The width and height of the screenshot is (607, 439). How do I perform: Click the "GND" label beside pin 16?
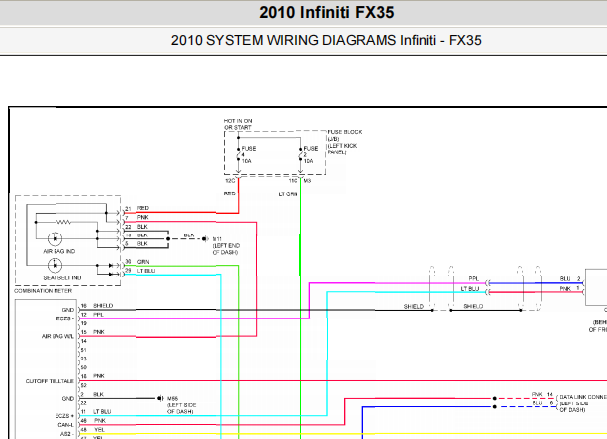(x=68, y=310)
